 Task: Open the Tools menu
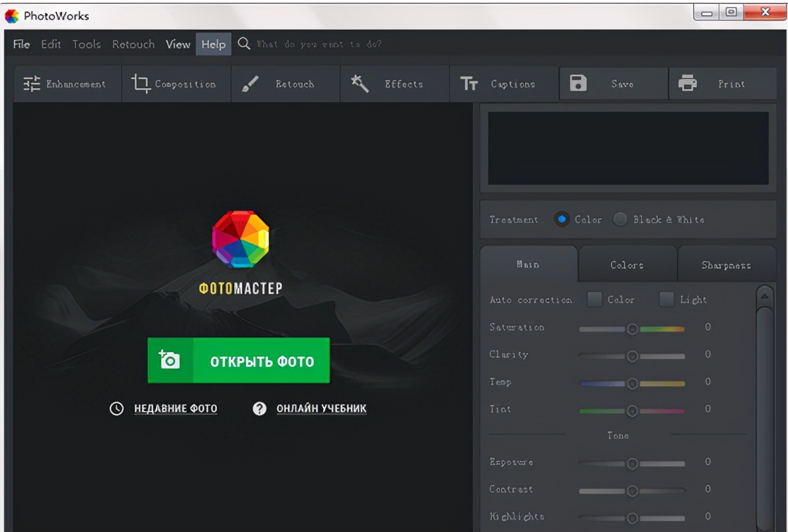point(86,44)
